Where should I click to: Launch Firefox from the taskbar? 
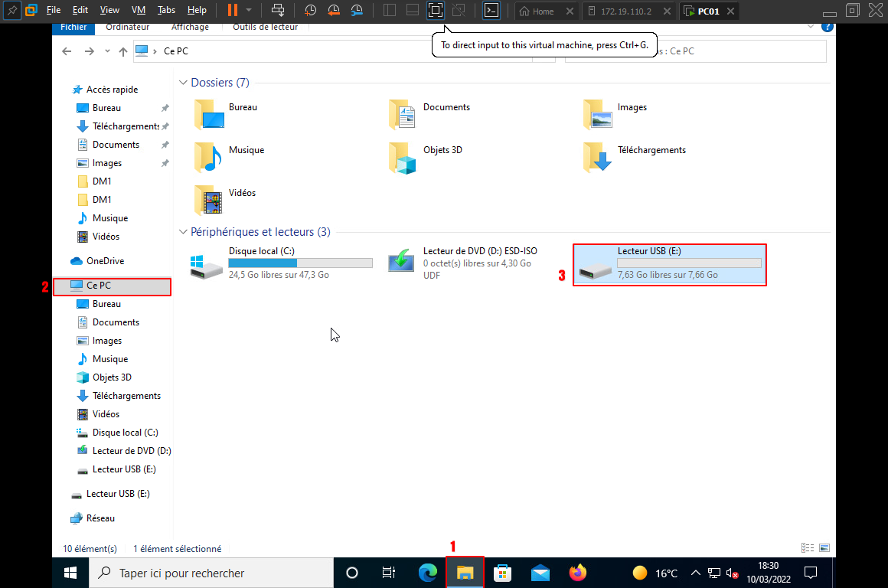point(577,573)
